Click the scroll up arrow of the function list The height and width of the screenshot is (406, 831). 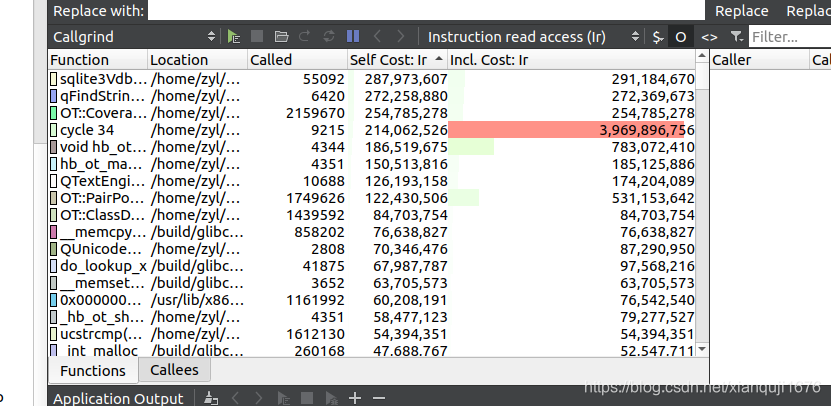702,56
